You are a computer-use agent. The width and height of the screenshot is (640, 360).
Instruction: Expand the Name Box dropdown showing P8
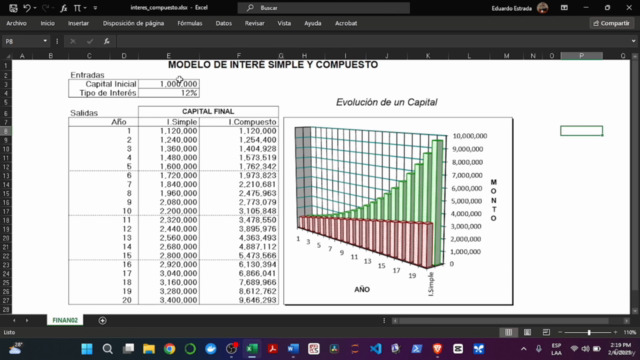point(45,41)
